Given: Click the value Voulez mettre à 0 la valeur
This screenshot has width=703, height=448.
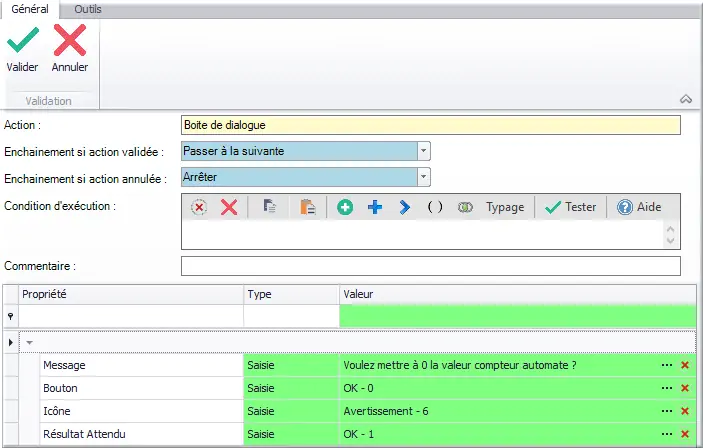Looking at the screenshot, I should 460,365.
